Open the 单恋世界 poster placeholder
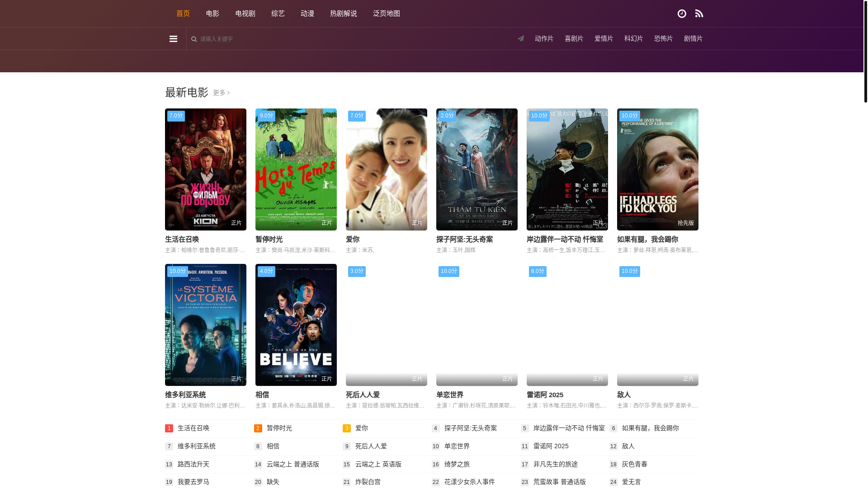The image size is (868, 488). pyautogui.click(x=477, y=325)
